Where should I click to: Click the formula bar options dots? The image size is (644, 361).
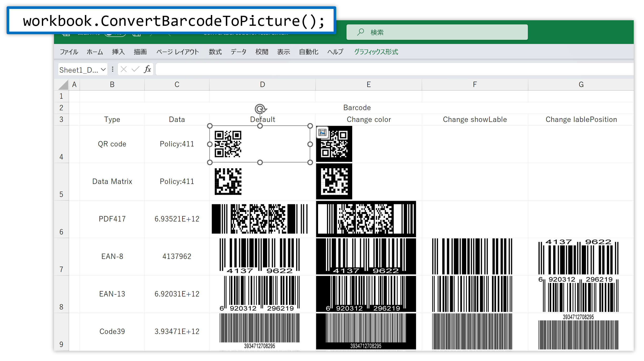coord(113,69)
